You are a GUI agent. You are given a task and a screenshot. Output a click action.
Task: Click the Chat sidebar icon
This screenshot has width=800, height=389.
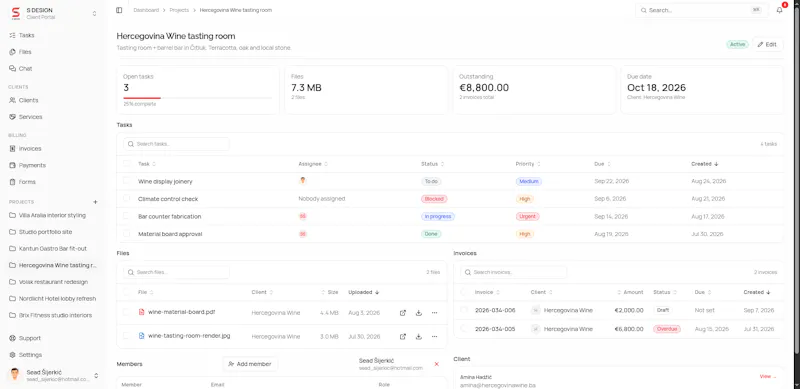coord(12,68)
